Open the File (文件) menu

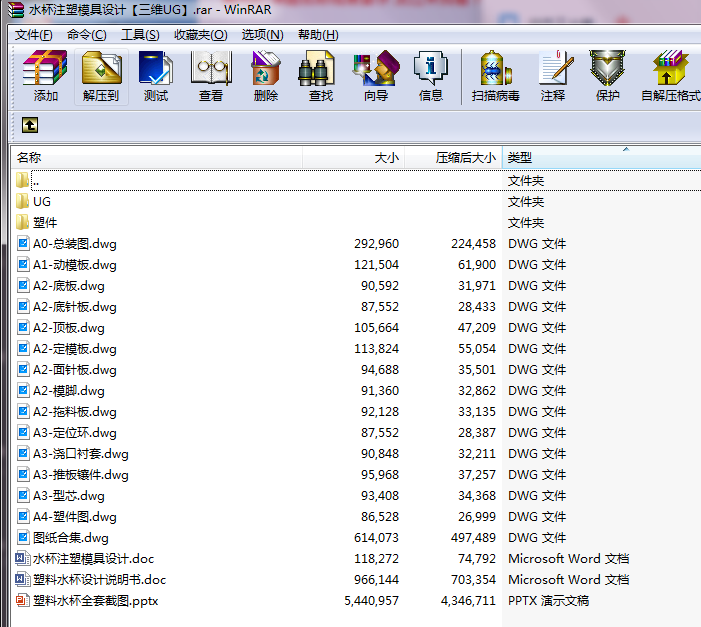click(33, 35)
